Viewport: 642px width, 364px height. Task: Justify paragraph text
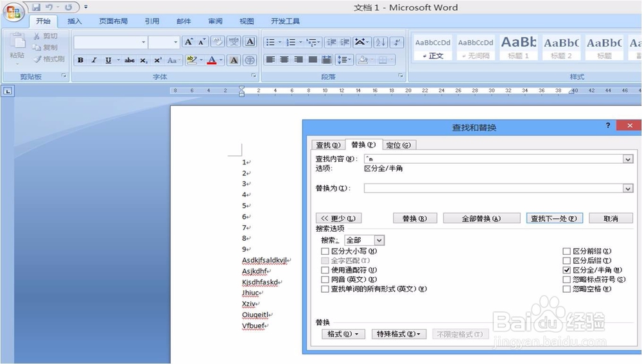tap(313, 60)
